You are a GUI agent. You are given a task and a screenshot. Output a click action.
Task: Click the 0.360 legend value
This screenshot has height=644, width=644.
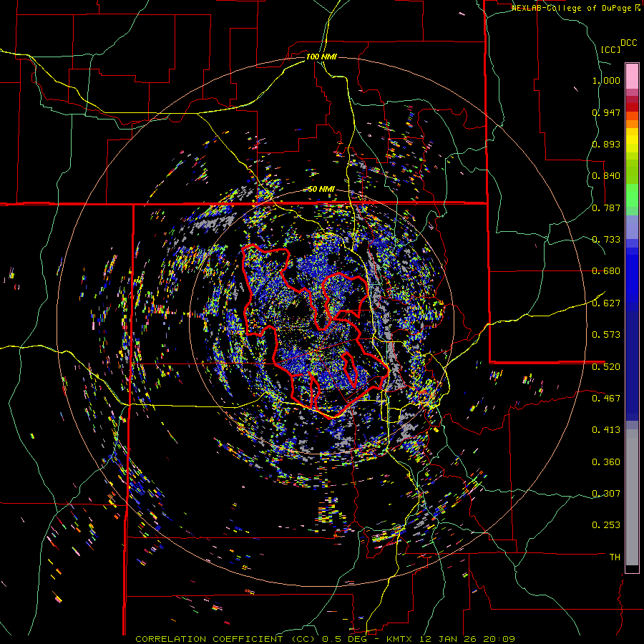tap(606, 462)
